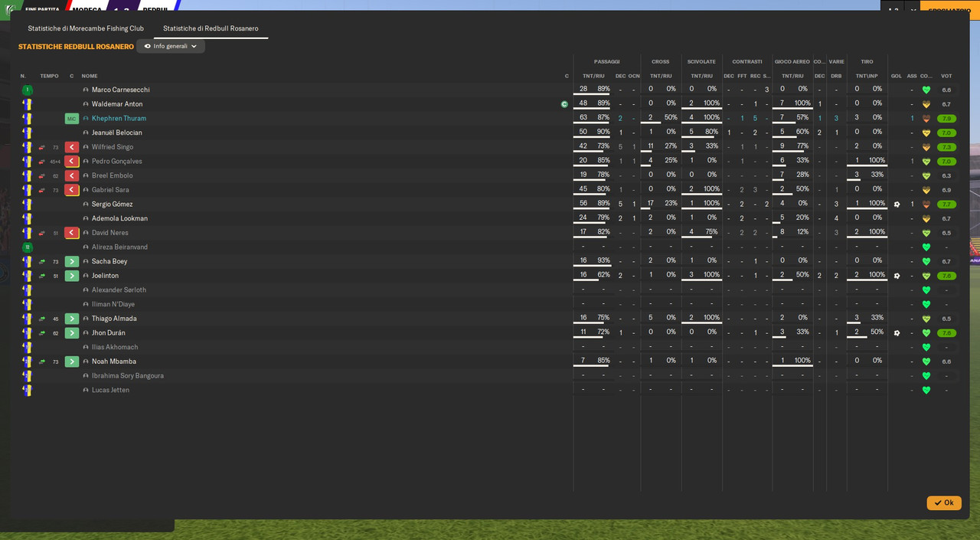The width and height of the screenshot is (980, 540).
Task: Sort by the DRB column header
Action: [836, 76]
